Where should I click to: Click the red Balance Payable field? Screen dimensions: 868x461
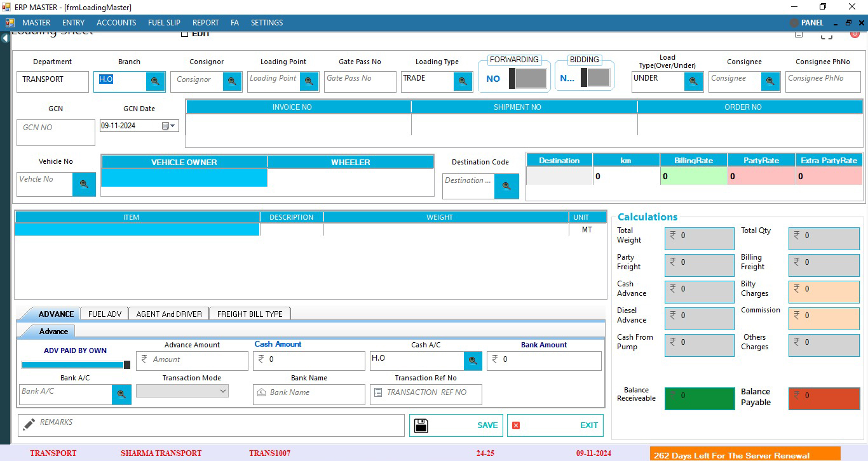824,398
